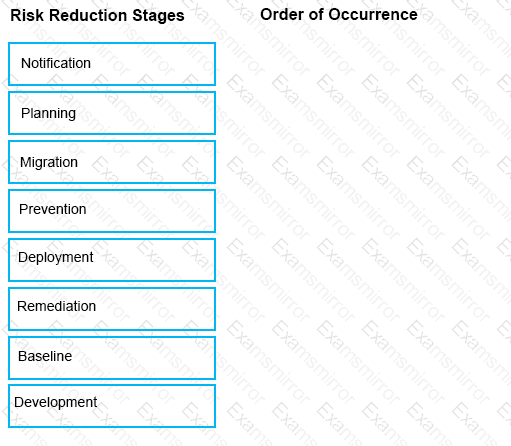The height and width of the screenshot is (446, 511).
Task: Click the word Planning label text
Action: [x=48, y=113]
